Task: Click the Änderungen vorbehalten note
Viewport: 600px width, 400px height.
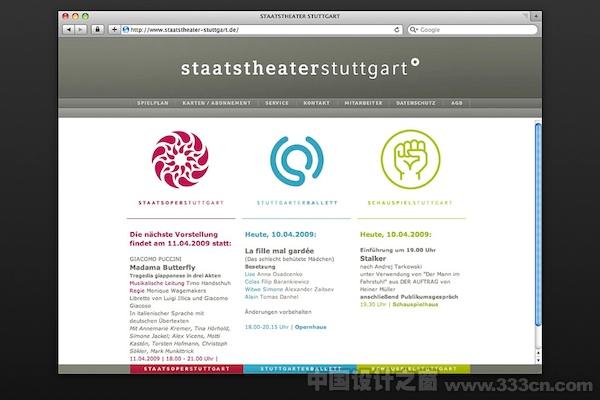Action: (x=278, y=312)
